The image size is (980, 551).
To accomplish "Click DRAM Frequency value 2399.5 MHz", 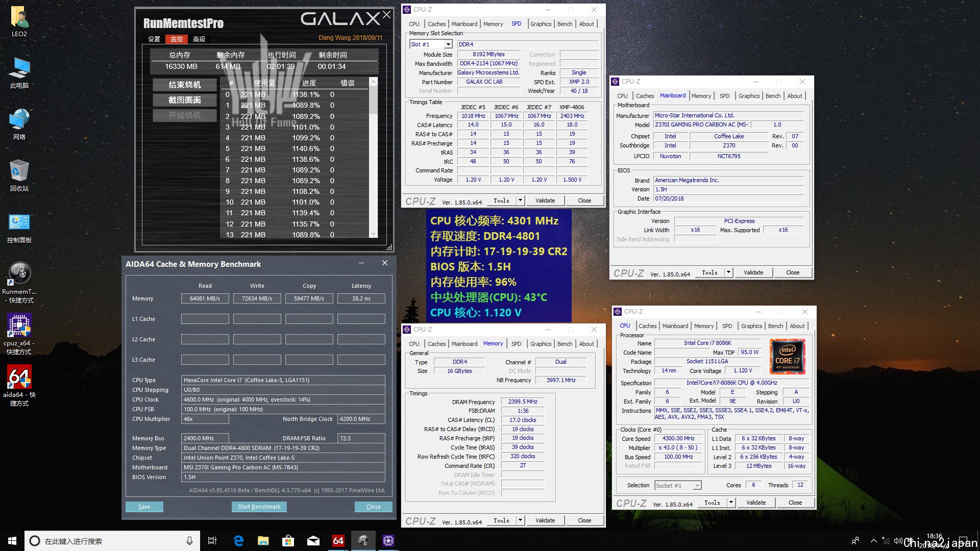I will point(523,402).
